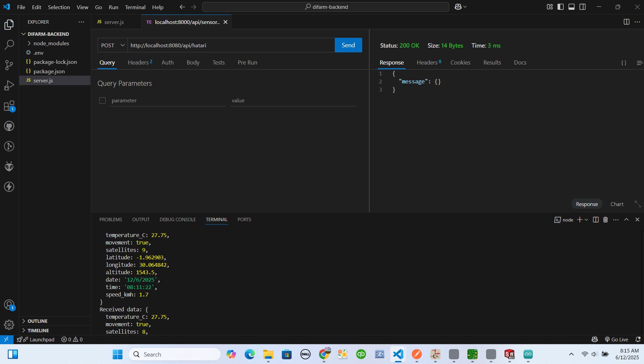Click the difarm-backend command center search
The width and height of the screenshot is (644, 364).
(326, 7)
